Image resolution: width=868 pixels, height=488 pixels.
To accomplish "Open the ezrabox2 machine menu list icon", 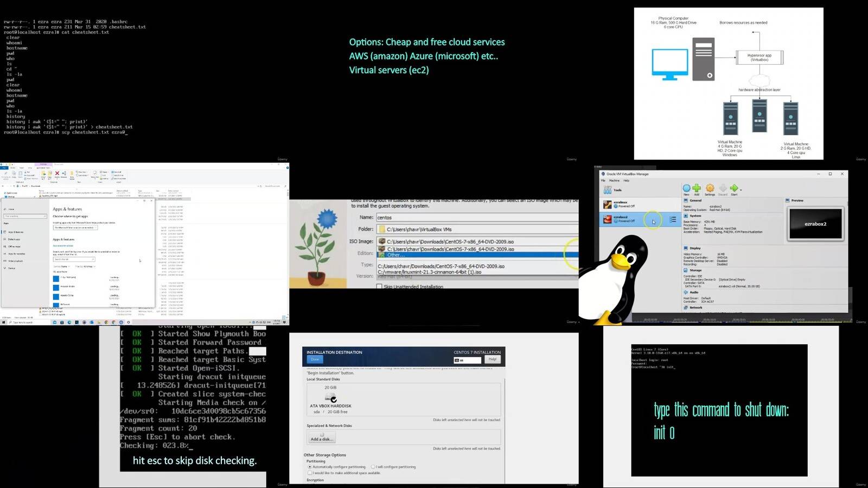I will [x=673, y=219].
